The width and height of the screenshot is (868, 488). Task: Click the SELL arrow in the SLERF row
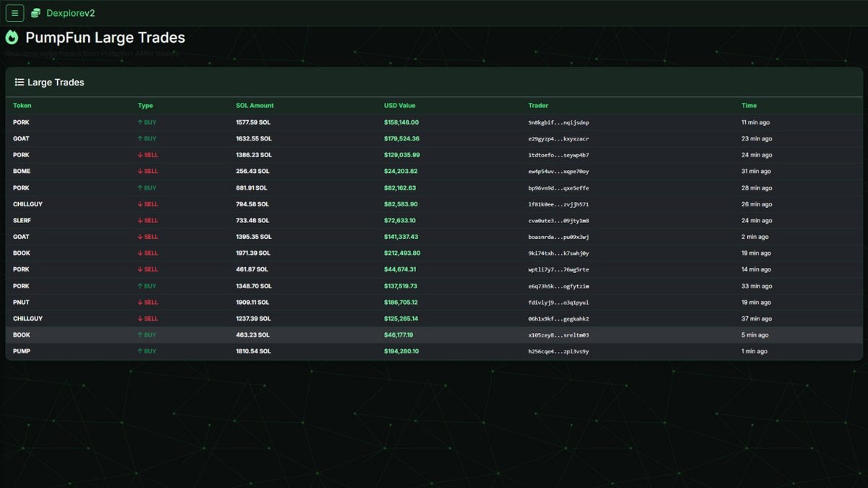pyautogui.click(x=140, y=221)
